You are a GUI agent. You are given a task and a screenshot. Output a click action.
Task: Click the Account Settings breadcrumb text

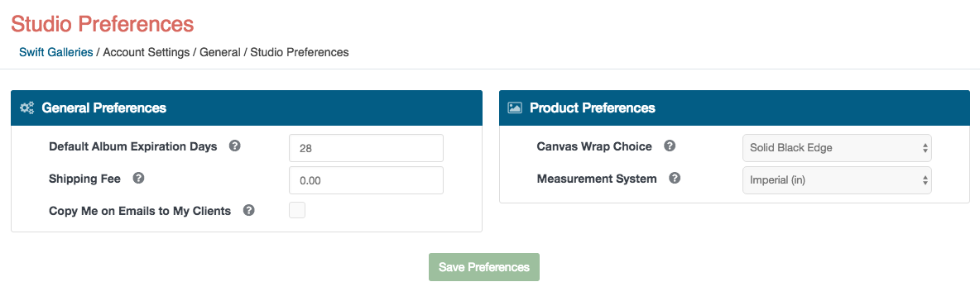[147, 52]
